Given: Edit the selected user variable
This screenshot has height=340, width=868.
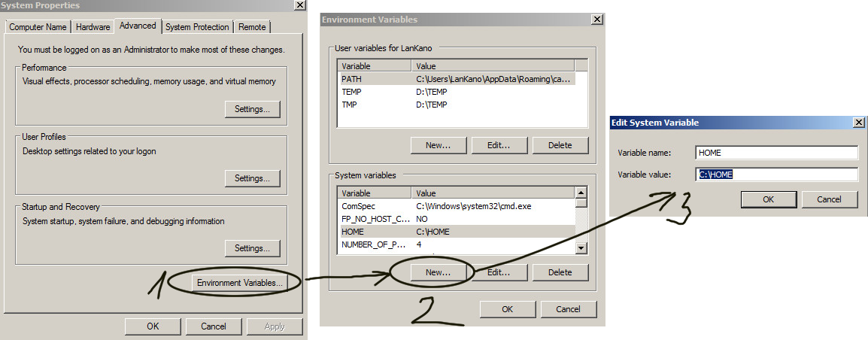Looking at the screenshot, I should point(499,145).
